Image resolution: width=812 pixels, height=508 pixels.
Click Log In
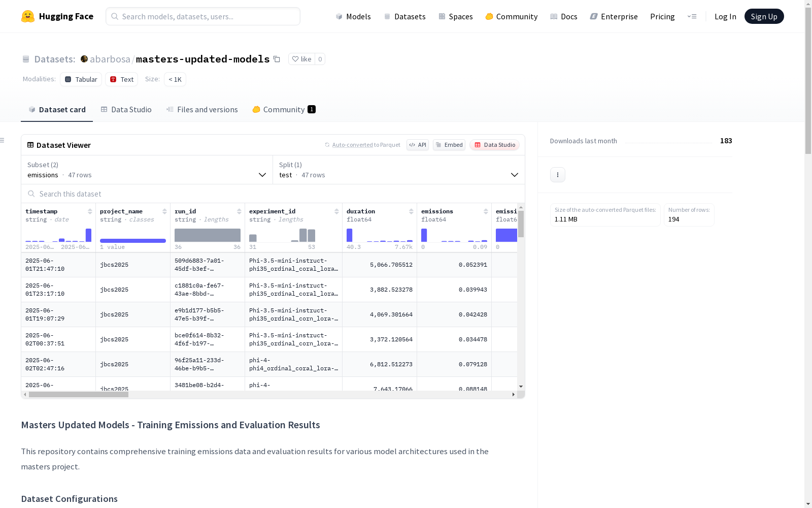point(725,16)
